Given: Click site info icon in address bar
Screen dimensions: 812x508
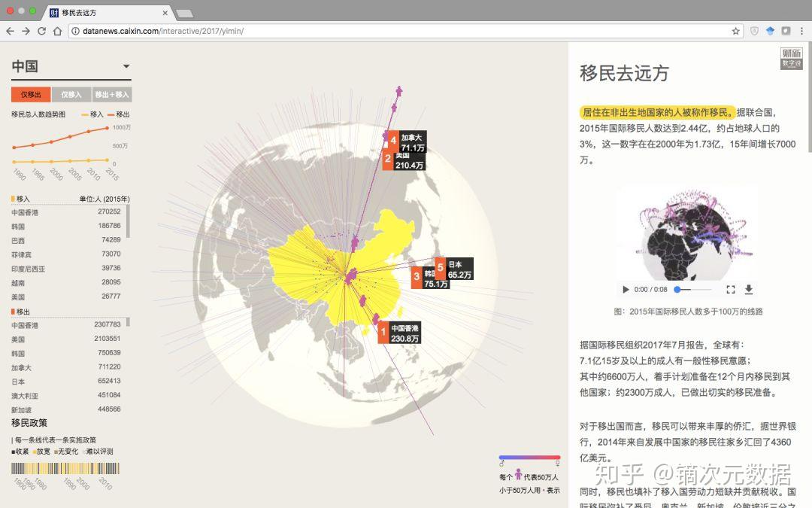Looking at the screenshot, I should [75, 31].
